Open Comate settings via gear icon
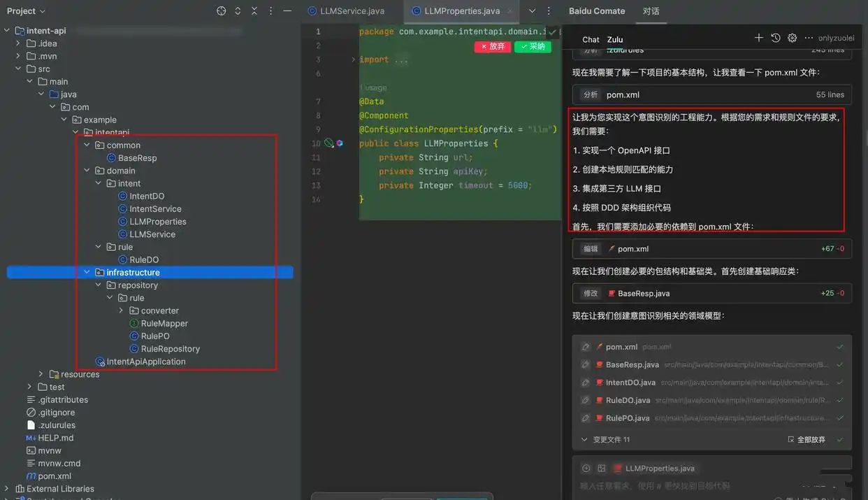The height and width of the screenshot is (500, 868). 792,38
